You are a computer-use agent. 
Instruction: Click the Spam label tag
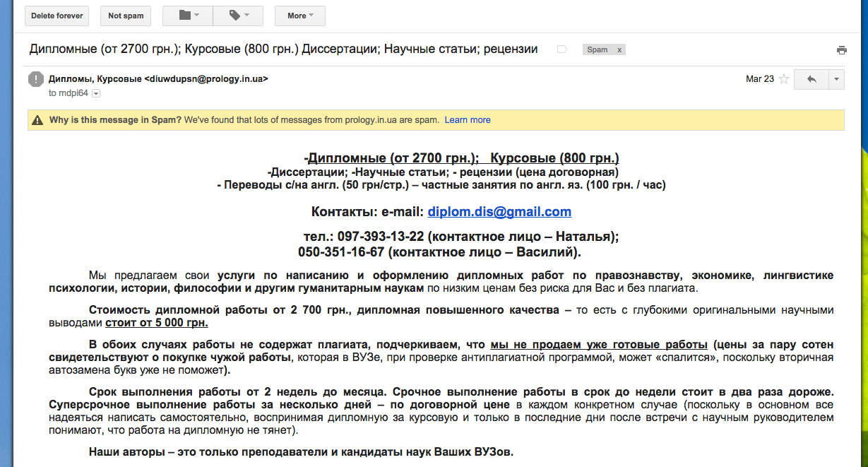click(598, 50)
